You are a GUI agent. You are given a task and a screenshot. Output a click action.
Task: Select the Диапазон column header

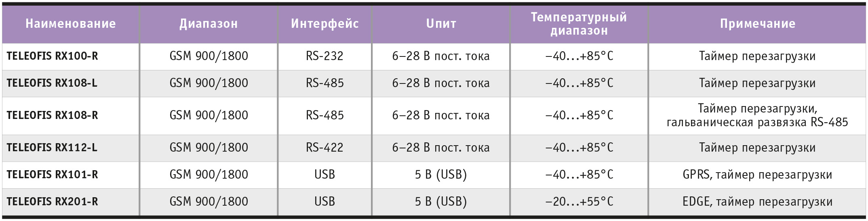point(209,24)
